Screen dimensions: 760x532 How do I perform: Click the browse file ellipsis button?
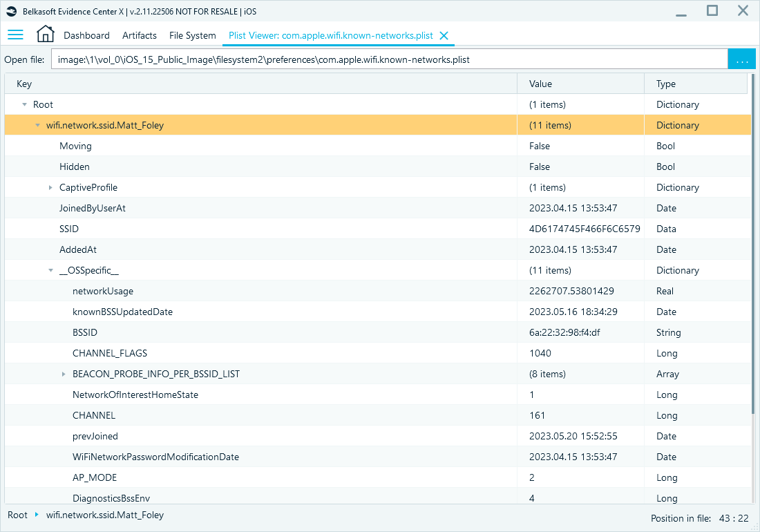[741, 59]
